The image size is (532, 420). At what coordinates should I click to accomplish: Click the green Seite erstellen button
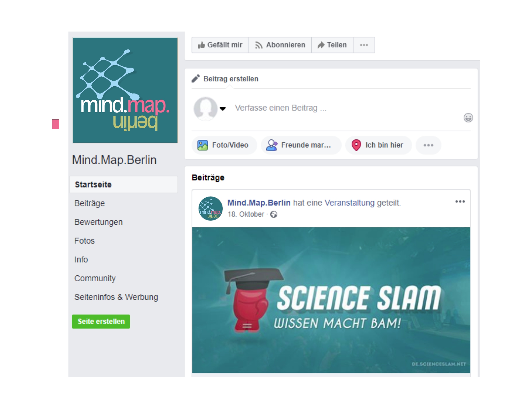pyautogui.click(x=101, y=321)
